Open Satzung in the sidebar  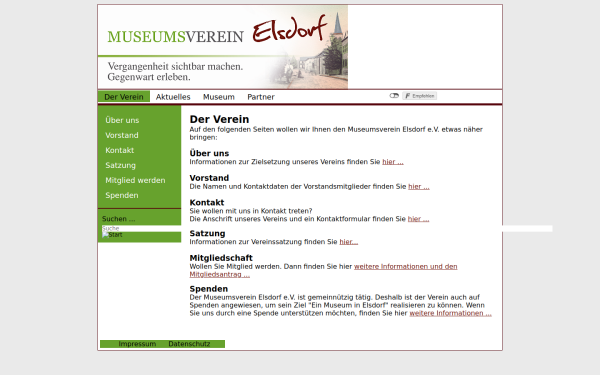click(121, 165)
